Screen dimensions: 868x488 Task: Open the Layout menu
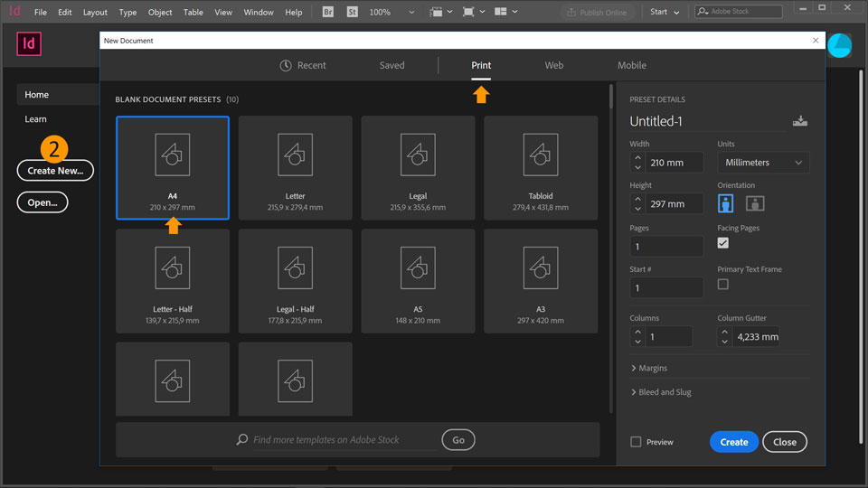[95, 12]
